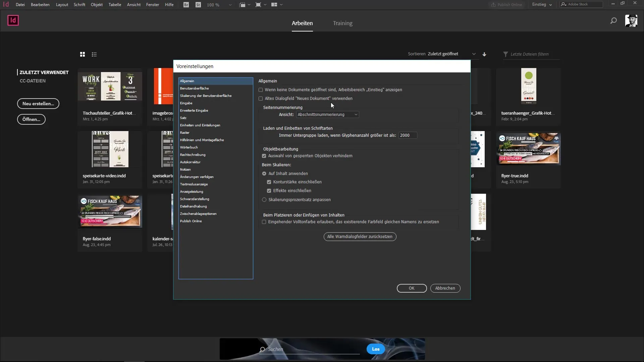Click the glyph count field showing 2000

pyautogui.click(x=407, y=135)
